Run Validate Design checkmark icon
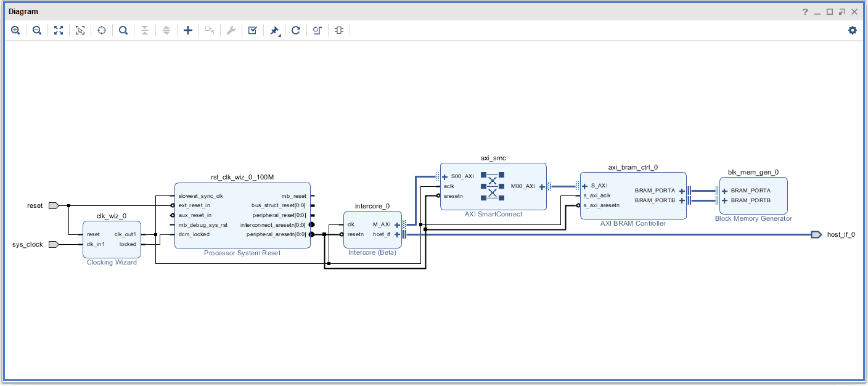 pos(253,30)
